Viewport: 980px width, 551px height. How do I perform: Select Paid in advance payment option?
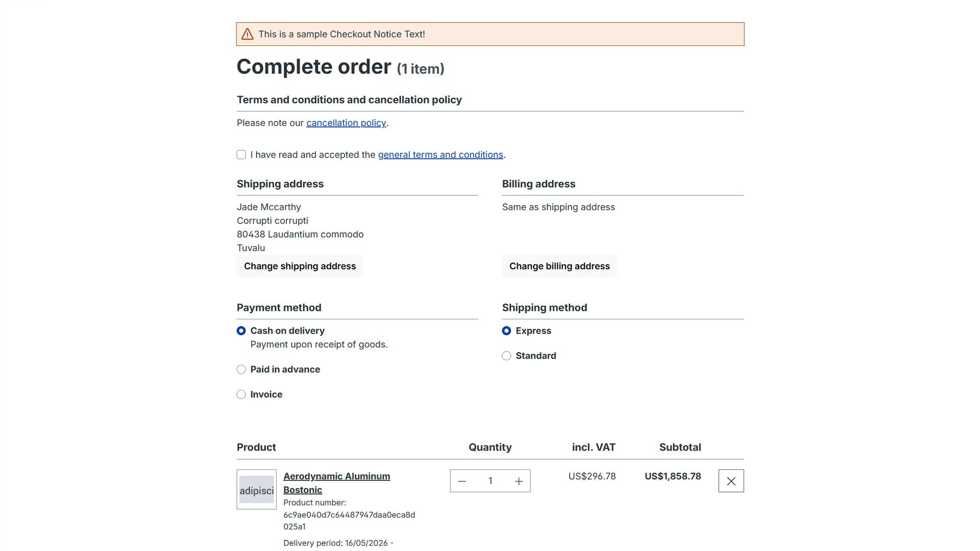241,369
